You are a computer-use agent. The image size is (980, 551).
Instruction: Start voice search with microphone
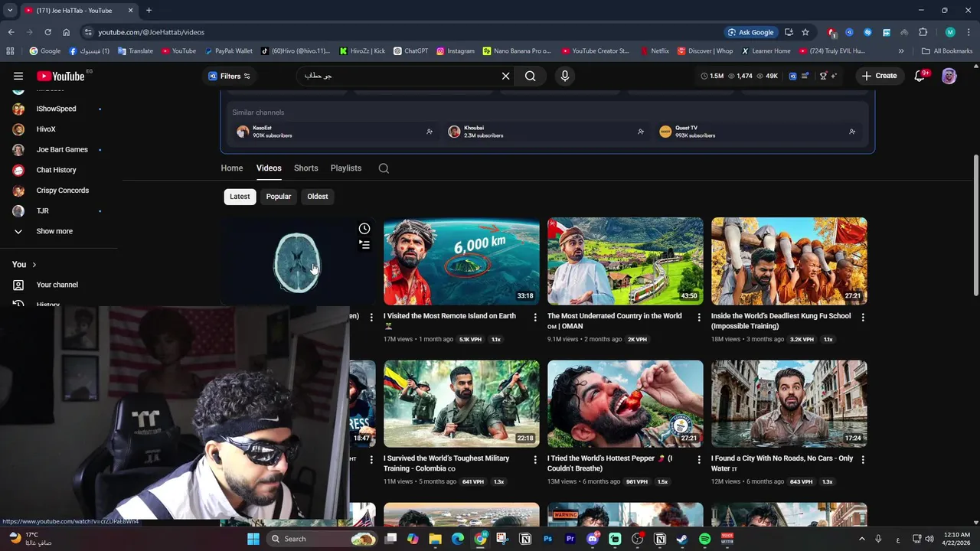click(x=565, y=76)
